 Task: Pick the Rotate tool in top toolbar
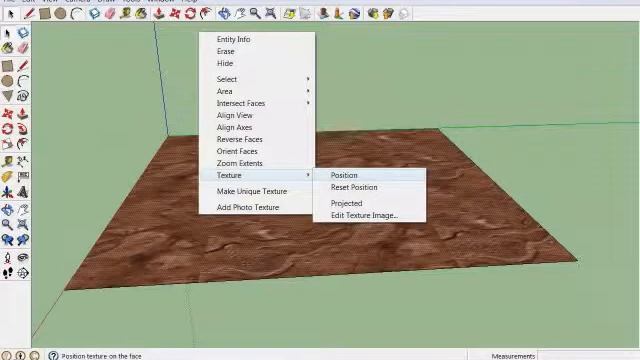(x=190, y=14)
